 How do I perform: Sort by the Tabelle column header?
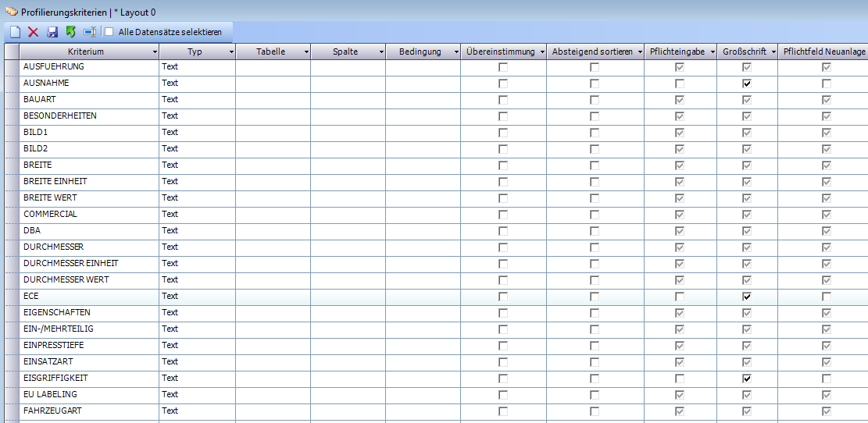click(x=270, y=52)
